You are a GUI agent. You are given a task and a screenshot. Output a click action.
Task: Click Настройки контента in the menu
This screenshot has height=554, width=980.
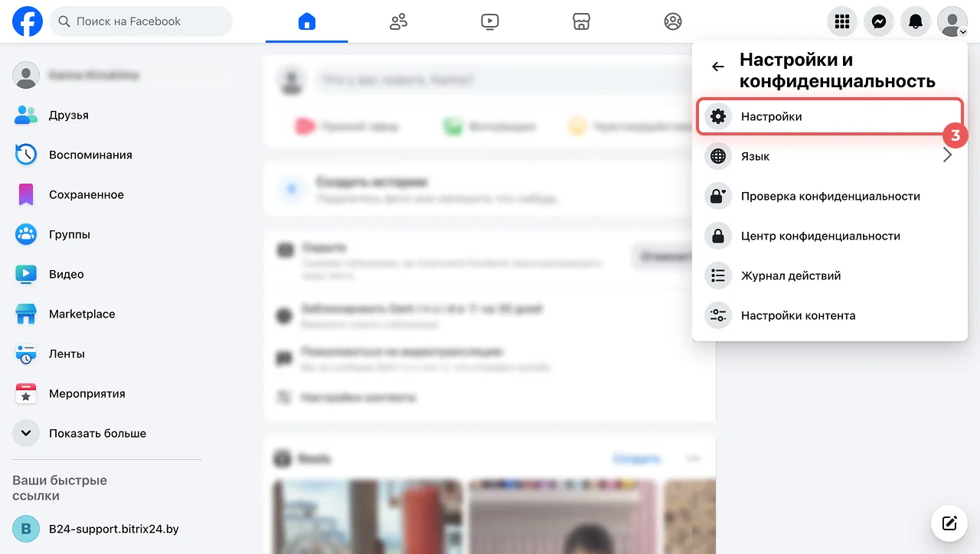pyautogui.click(x=798, y=315)
